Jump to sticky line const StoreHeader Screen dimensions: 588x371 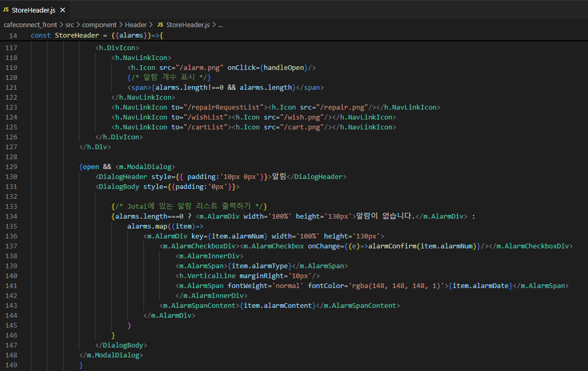click(97, 35)
